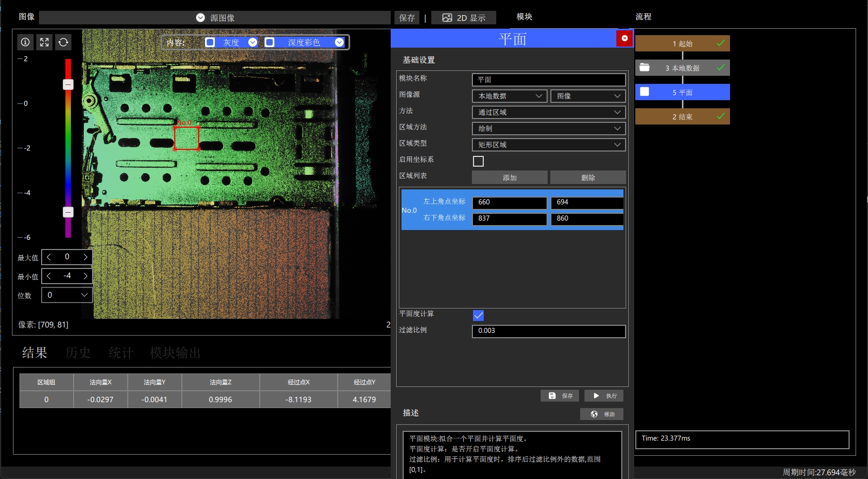Click the 删除 region button
Screen dimensions: 868x479
(588, 178)
